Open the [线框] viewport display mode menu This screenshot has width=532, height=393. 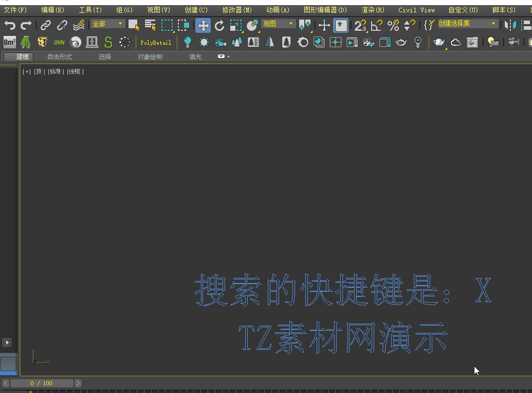tap(76, 71)
